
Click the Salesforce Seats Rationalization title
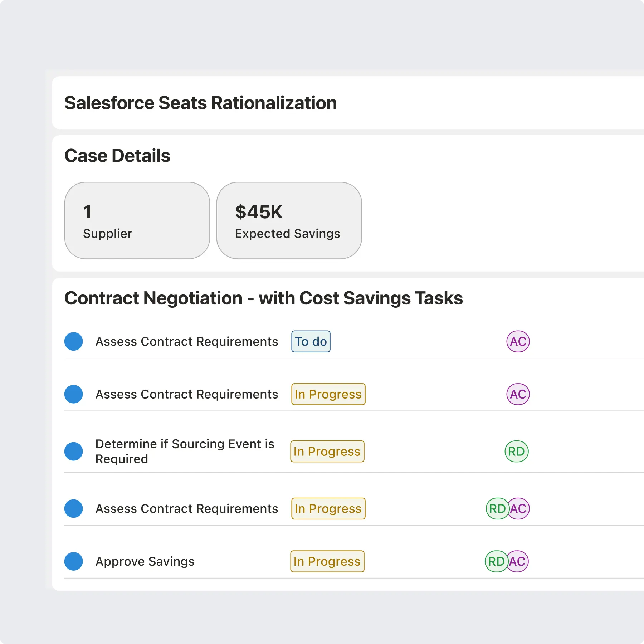(x=200, y=103)
